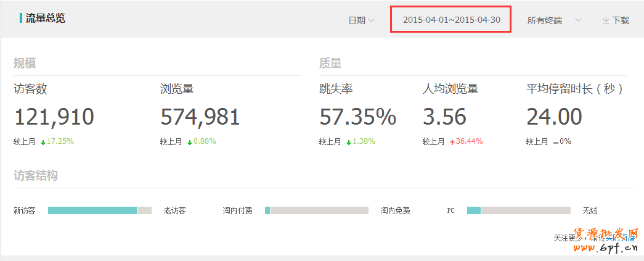Click the green down arrow under 访客数
The width and height of the screenshot is (644, 261).
43,142
